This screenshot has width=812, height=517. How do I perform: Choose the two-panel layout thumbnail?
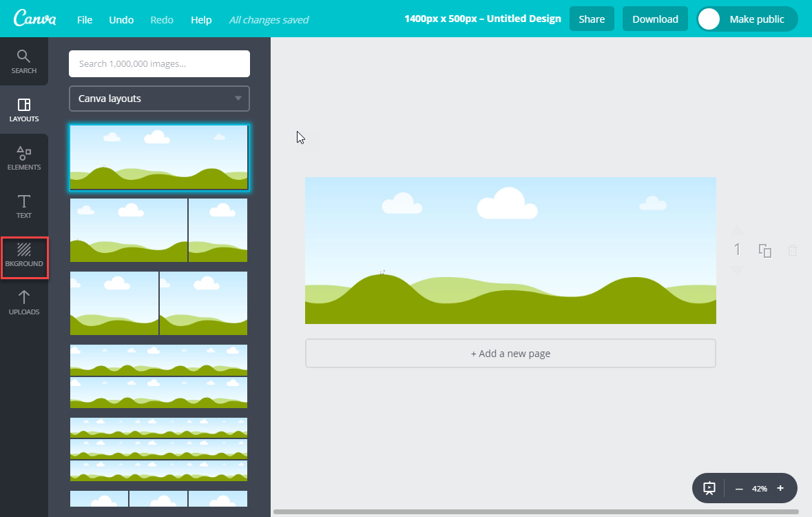(158, 230)
